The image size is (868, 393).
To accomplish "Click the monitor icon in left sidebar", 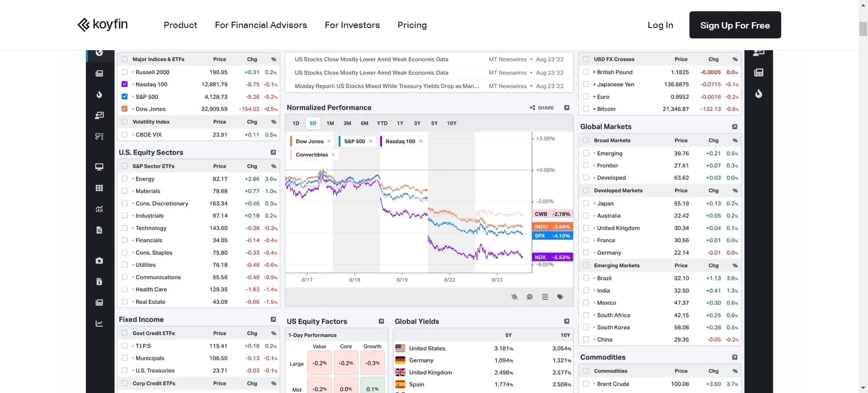I will [99, 167].
